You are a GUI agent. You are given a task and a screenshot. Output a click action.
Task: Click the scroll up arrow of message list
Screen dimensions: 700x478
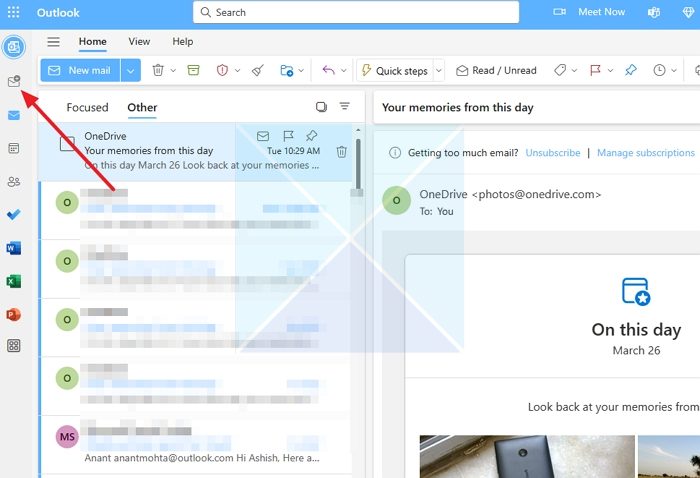tap(358, 130)
